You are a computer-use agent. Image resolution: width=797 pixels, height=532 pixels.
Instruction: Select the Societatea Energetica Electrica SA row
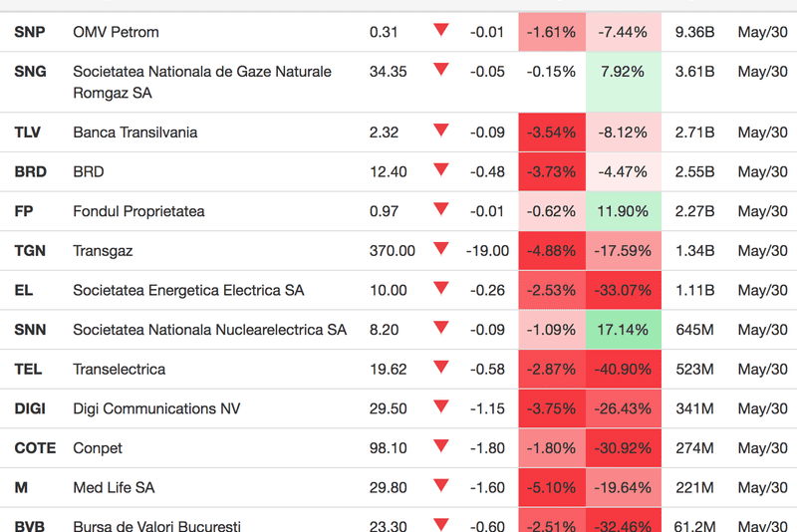[188, 291]
